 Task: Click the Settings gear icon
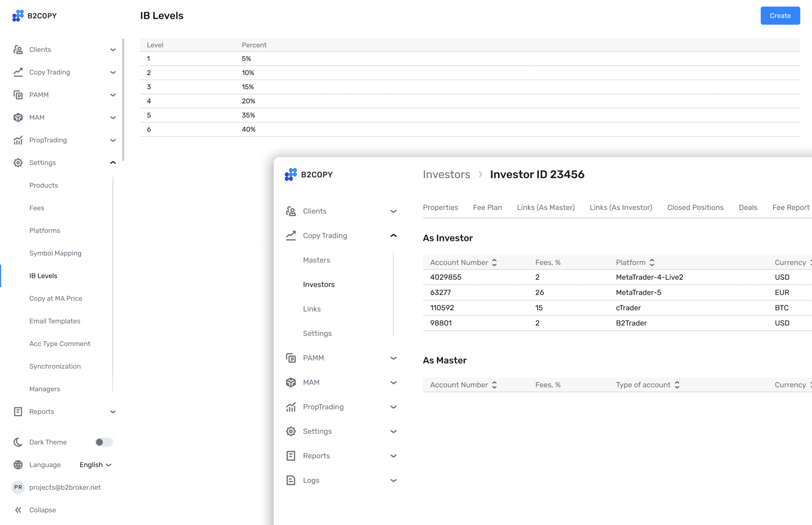(x=18, y=162)
